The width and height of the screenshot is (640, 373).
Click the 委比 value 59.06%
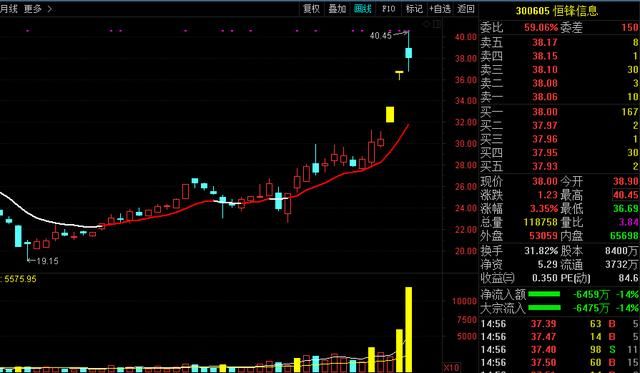(x=541, y=28)
